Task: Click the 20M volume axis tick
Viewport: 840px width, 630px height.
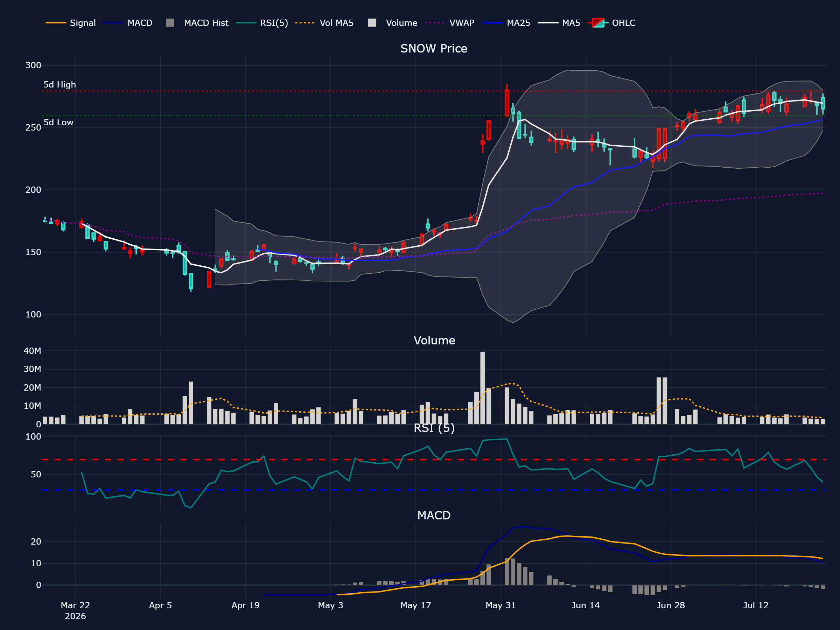Action: pyautogui.click(x=32, y=388)
